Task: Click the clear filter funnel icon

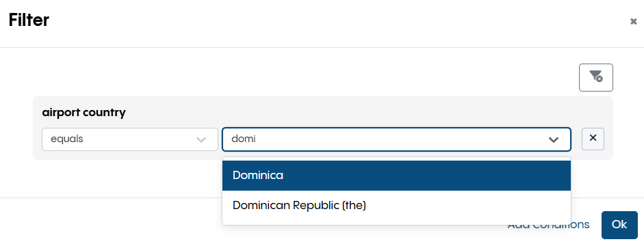Action: click(595, 77)
